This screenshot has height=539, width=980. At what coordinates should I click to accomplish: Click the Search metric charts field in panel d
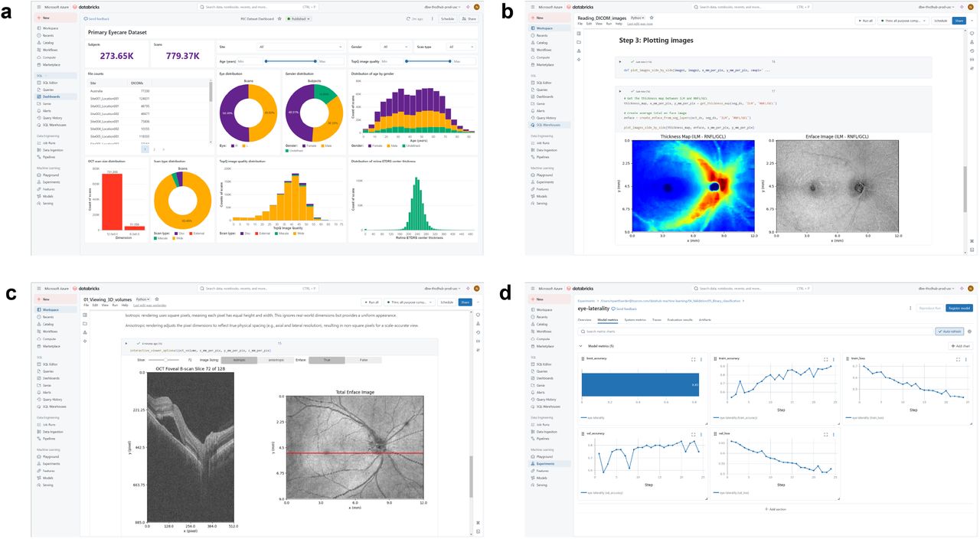[754, 332]
